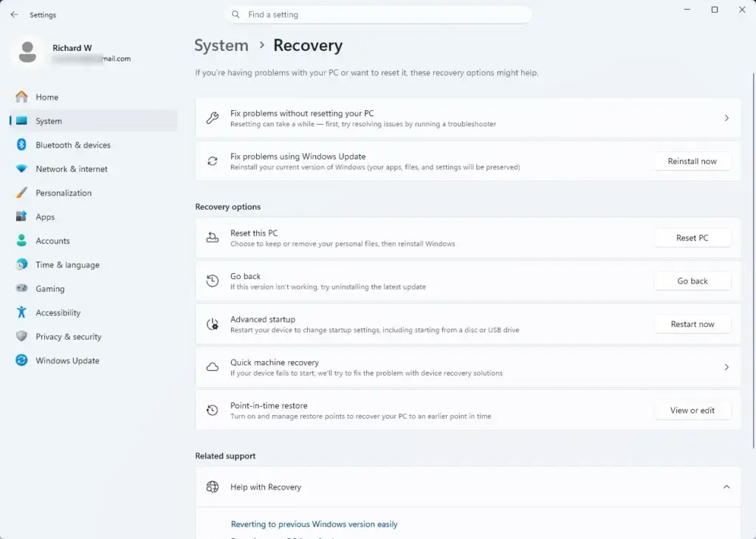756x539 pixels.
Task: Select Time & language label in sidebar
Action: coord(67,264)
